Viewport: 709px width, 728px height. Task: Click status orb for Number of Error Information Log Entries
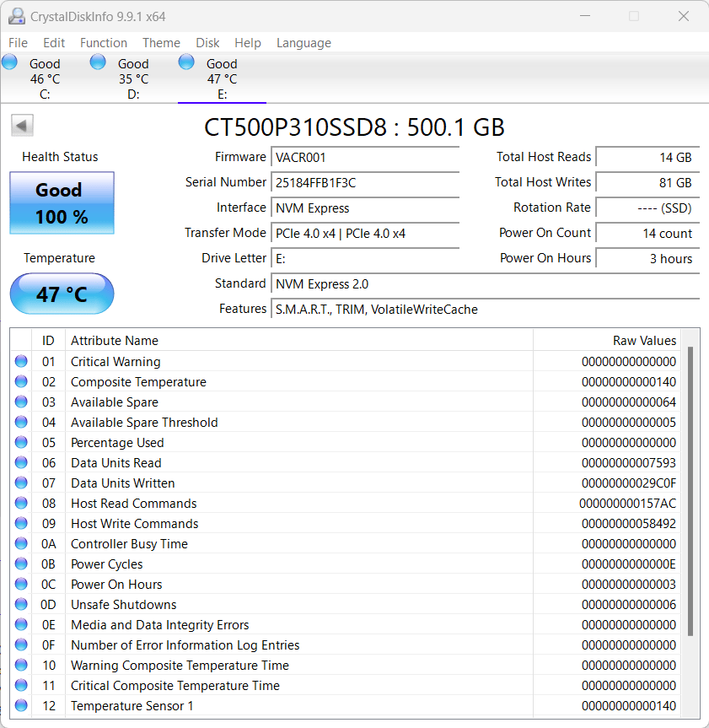[x=21, y=644]
